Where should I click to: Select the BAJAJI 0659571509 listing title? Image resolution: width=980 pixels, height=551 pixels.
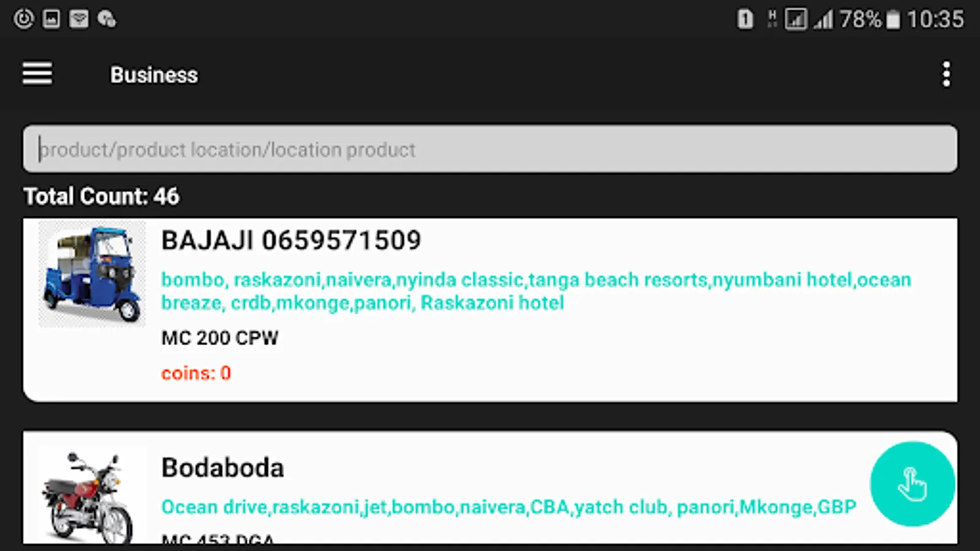pos(291,240)
